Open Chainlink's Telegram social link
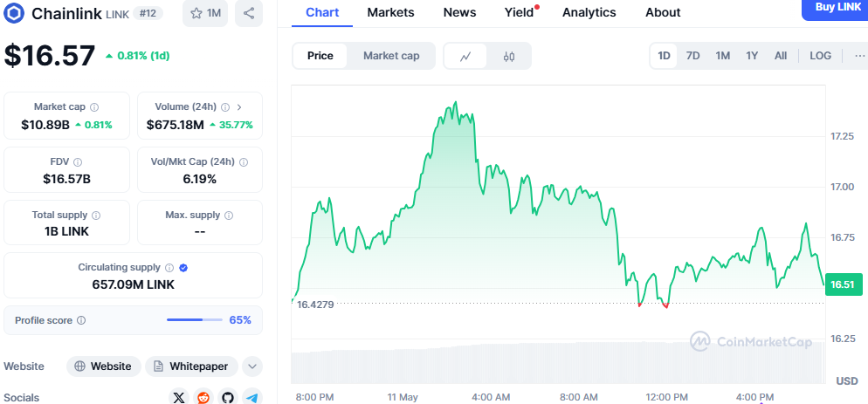The height and width of the screenshot is (404, 868). [252, 397]
